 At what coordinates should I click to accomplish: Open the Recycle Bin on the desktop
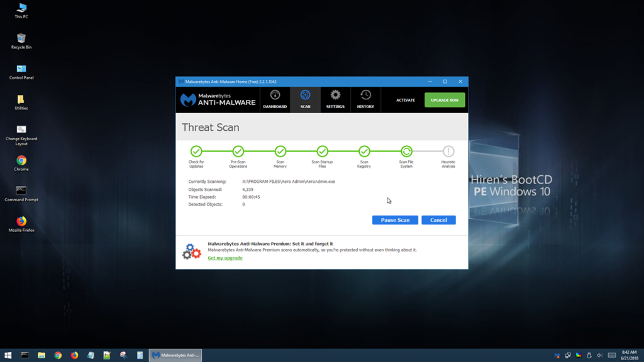click(x=21, y=40)
